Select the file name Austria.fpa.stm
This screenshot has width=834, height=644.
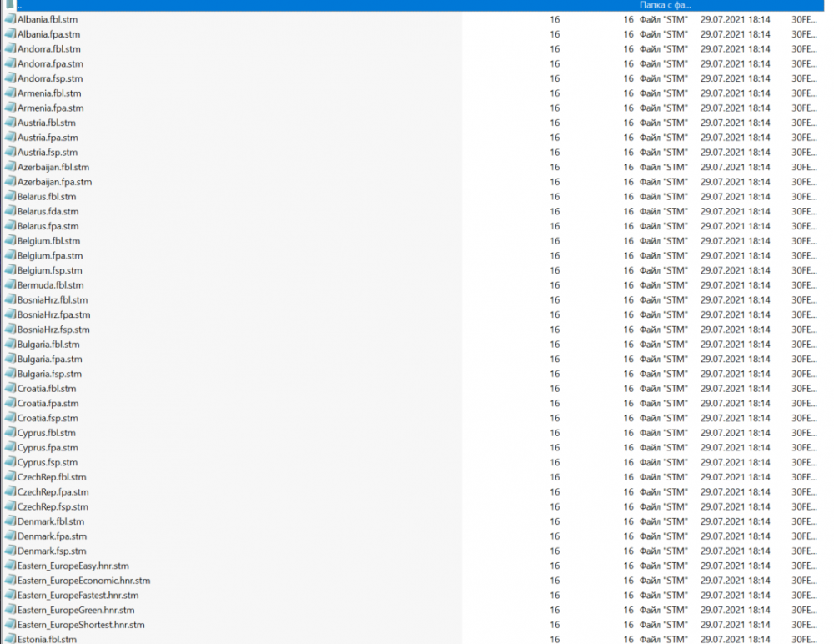pyautogui.click(x=48, y=138)
